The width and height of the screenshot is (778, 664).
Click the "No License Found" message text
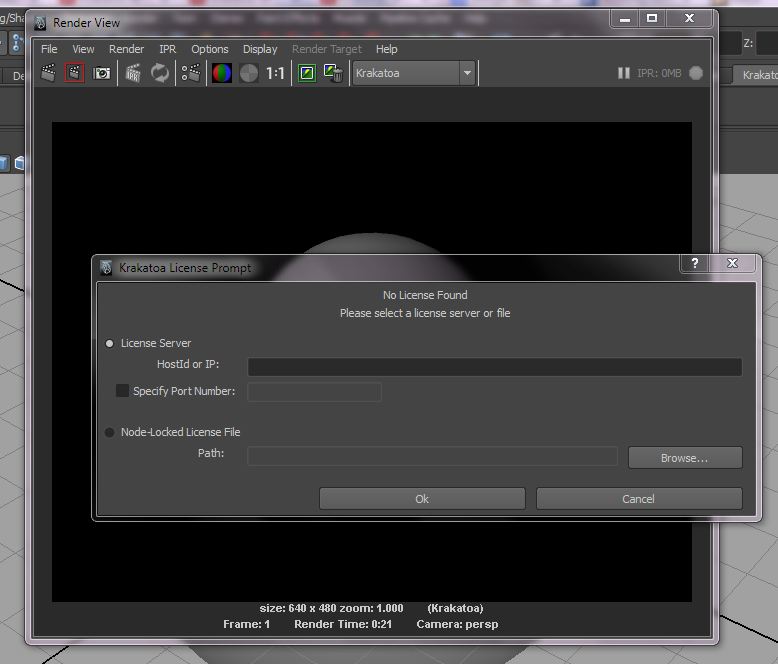tap(425, 295)
